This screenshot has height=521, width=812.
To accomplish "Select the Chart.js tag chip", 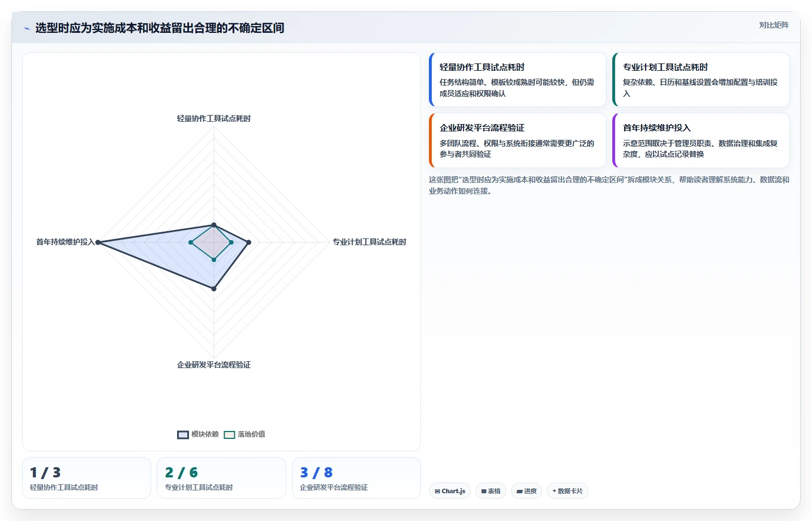I will click(x=450, y=491).
